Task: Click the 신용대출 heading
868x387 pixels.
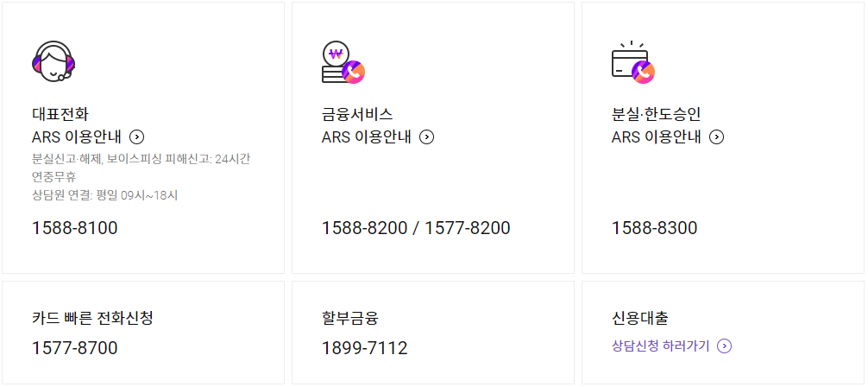Action: click(640, 318)
